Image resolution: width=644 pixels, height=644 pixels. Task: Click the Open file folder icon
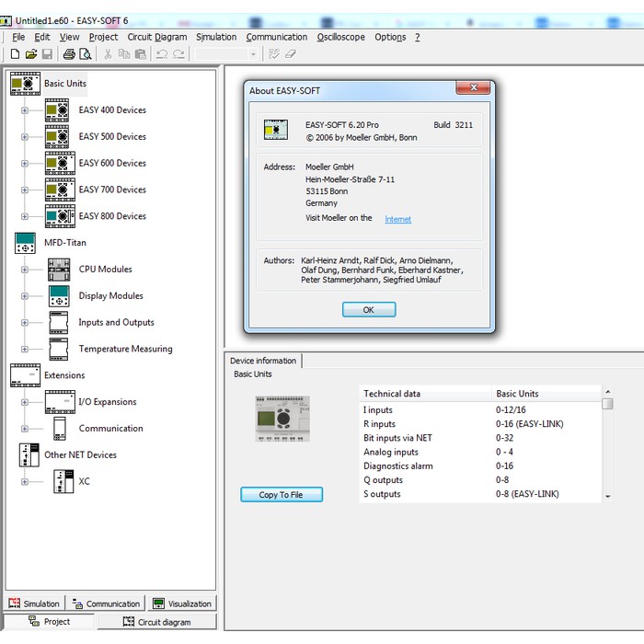click(31, 54)
